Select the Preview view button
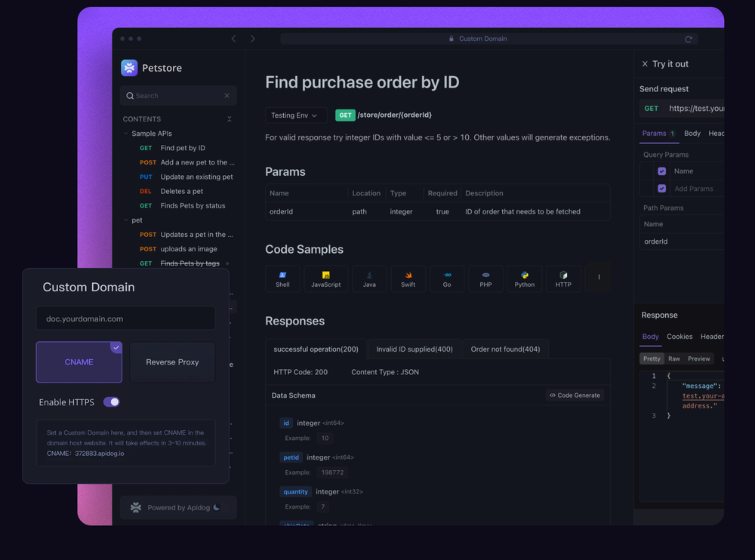The height and width of the screenshot is (560, 755). pyautogui.click(x=698, y=358)
